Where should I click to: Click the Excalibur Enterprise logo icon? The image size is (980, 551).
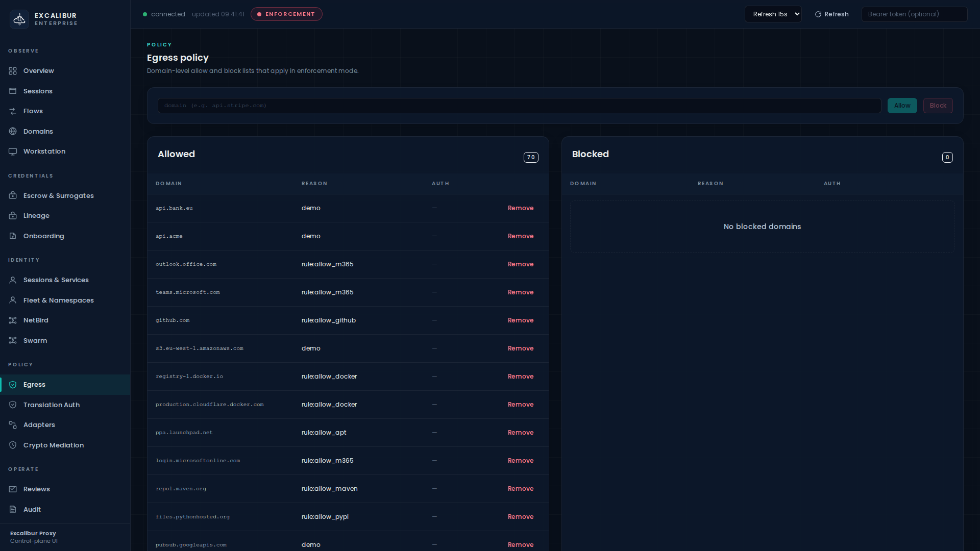[19, 19]
